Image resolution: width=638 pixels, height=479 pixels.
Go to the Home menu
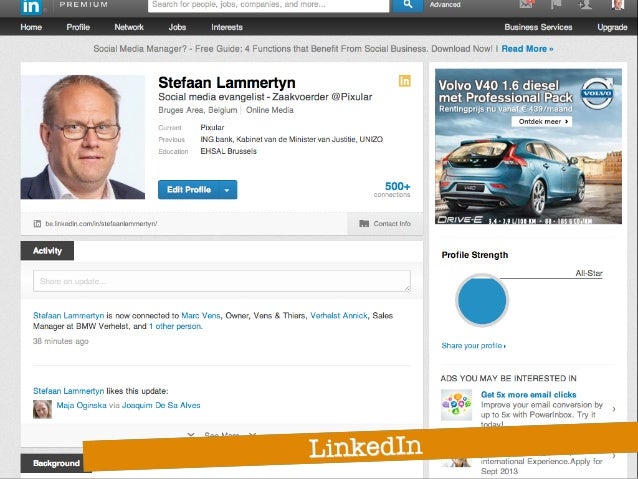(31, 27)
